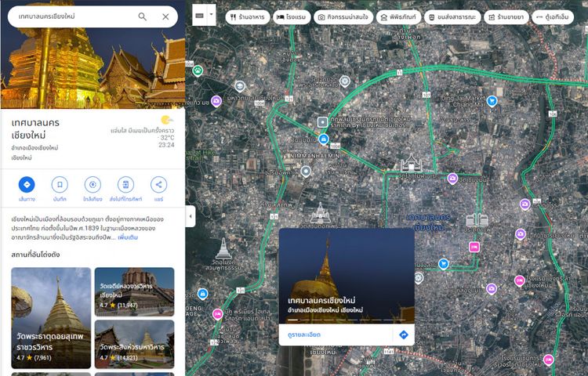Image resolution: width=588 pixels, height=376 pixels.
Task: Select the ขนส่งสาธารณะ transit chip
Action: (452, 17)
